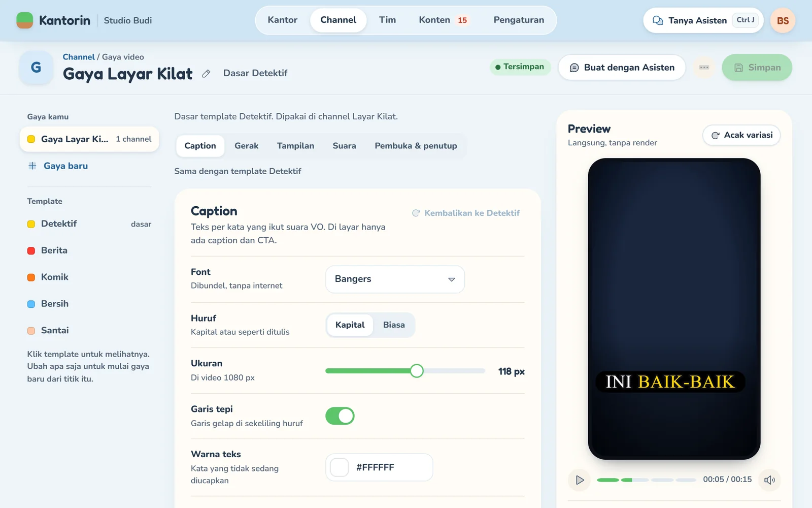812x508 pixels.
Task: Click the G channel avatar icon
Action: pos(36,68)
